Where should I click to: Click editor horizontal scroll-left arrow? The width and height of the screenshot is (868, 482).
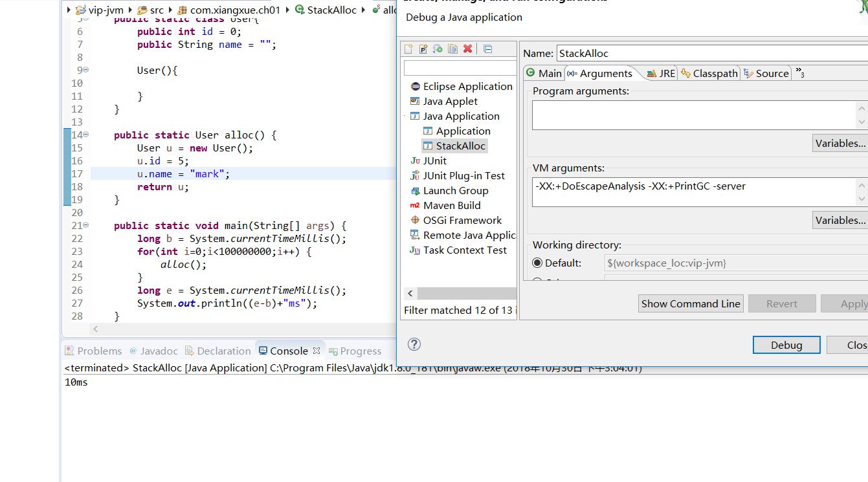point(96,329)
